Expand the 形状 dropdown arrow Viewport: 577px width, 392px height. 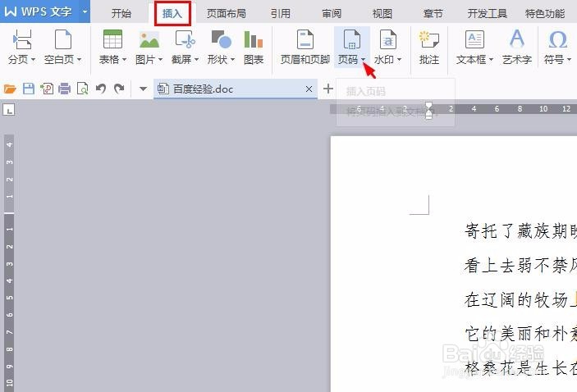[232, 60]
